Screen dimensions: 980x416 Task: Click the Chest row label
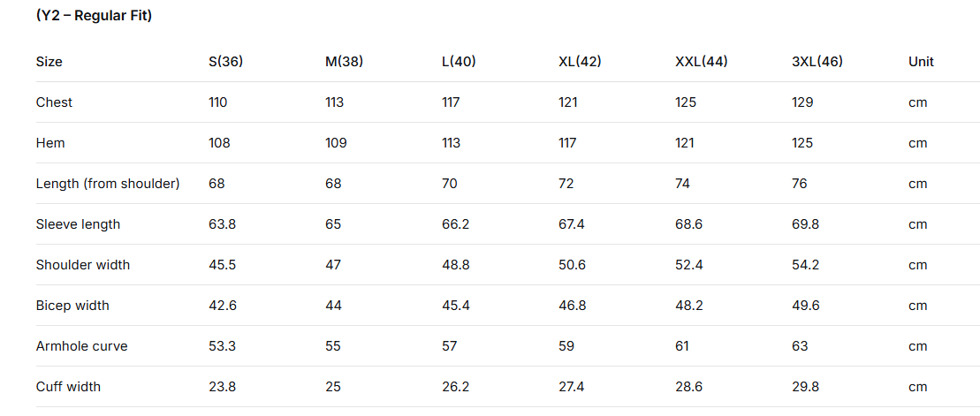click(55, 102)
